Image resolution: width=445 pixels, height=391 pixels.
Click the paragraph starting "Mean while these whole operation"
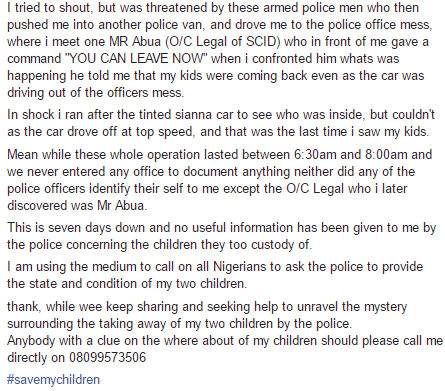[x=220, y=180]
